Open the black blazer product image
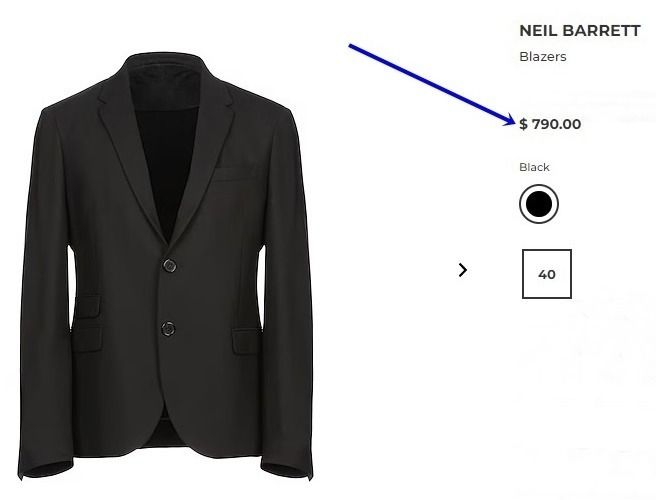The height and width of the screenshot is (500, 656). [x=166, y=266]
